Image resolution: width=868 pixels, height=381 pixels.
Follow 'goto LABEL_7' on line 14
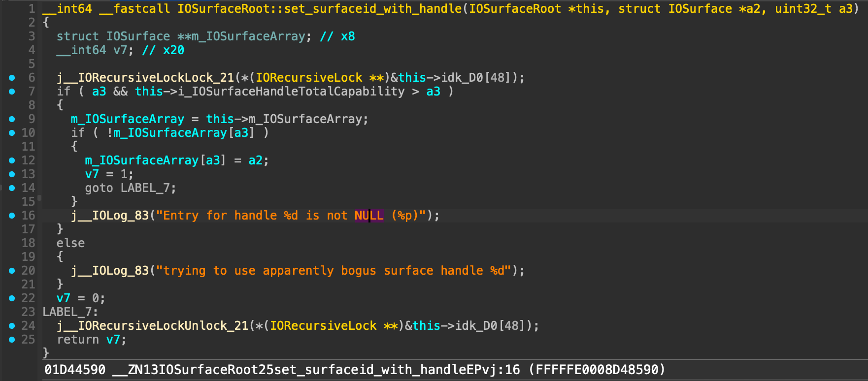pyautogui.click(x=127, y=188)
